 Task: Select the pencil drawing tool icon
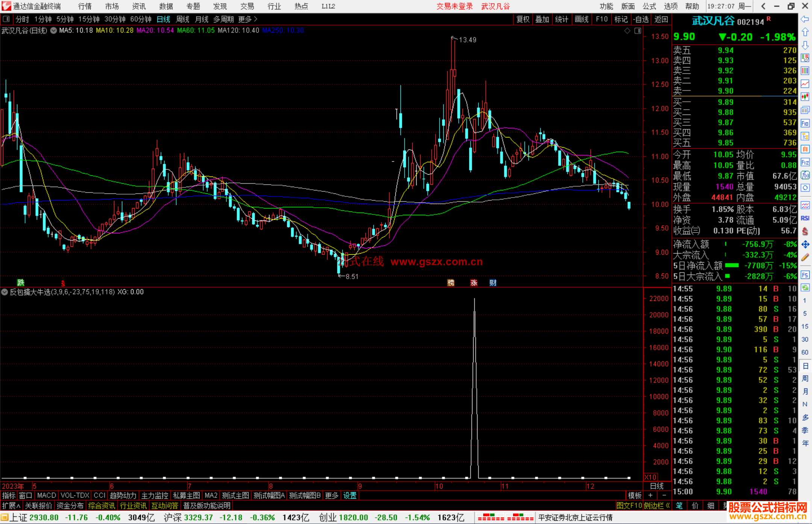tap(805, 258)
